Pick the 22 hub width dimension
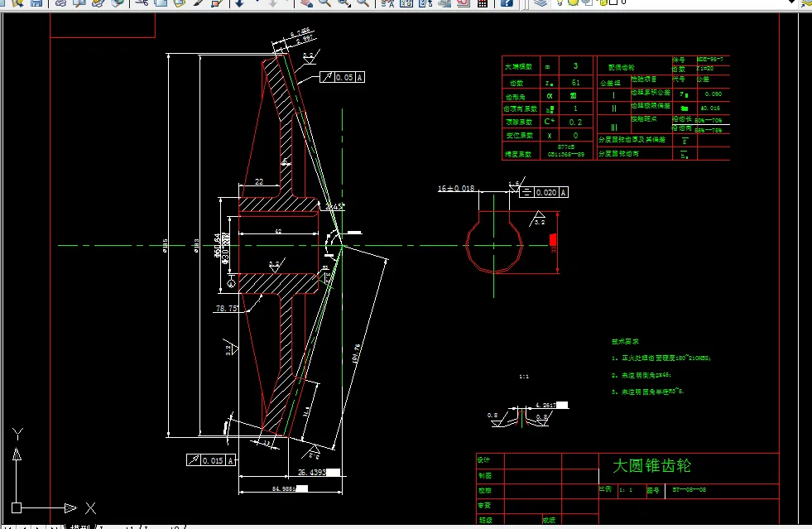812x529 pixels. pos(259,181)
